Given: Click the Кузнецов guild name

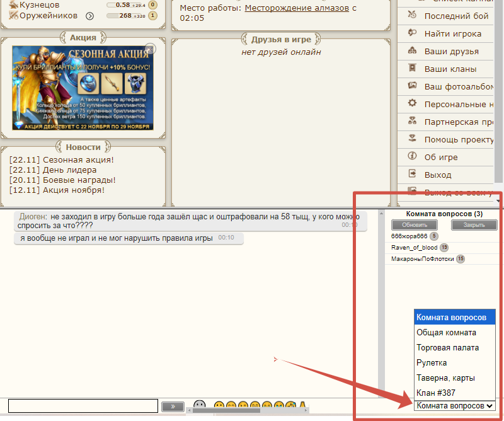Looking at the screenshot, I should 40,5.
